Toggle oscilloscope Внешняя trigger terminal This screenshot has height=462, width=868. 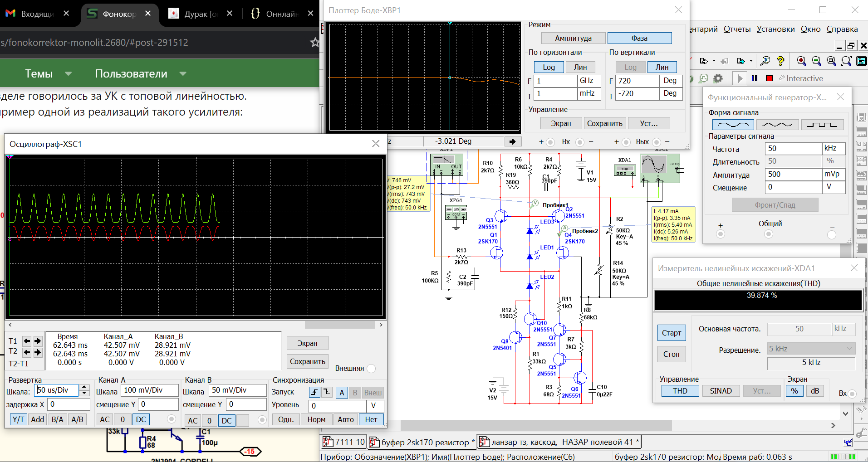coord(371,369)
